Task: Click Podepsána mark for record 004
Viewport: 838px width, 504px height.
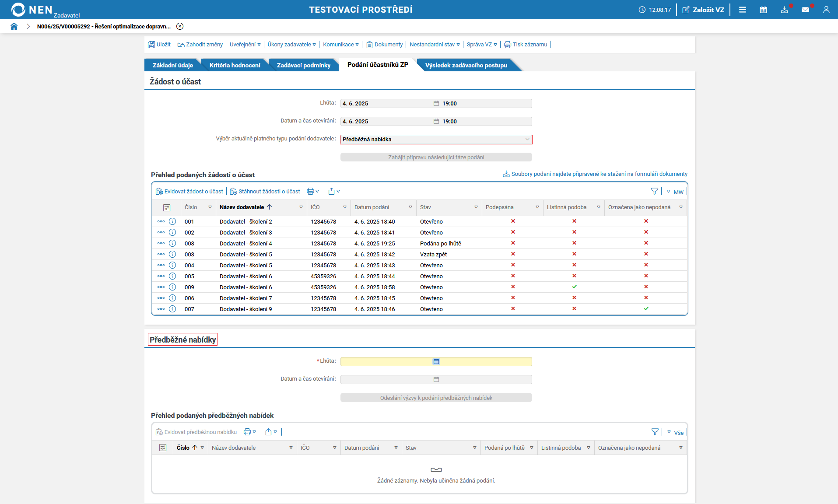Action: tap(513, 265)
